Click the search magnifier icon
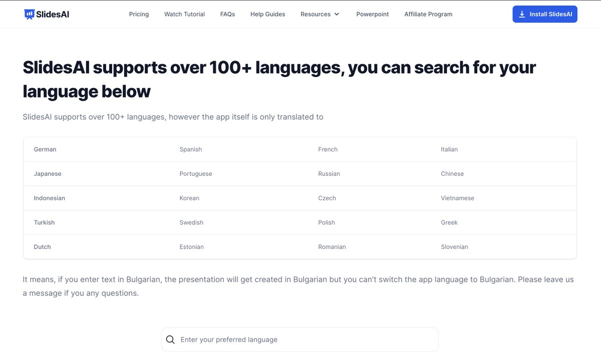Screen dimensions: 601x364 coord(170,339)
